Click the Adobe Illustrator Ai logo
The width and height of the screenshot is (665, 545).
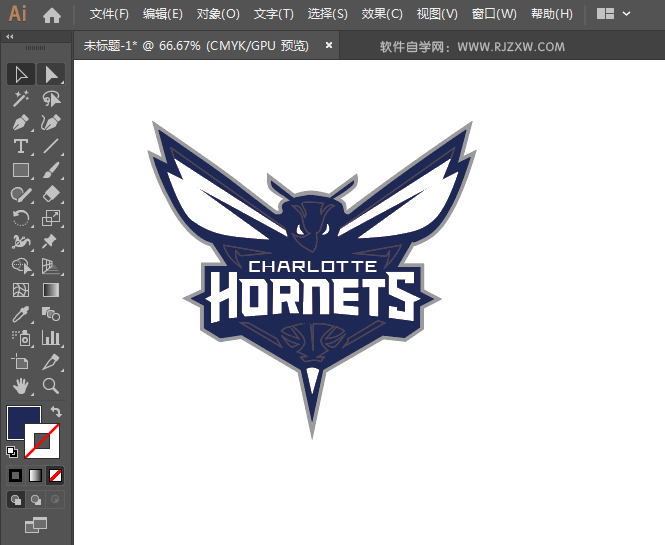point(18,14)
